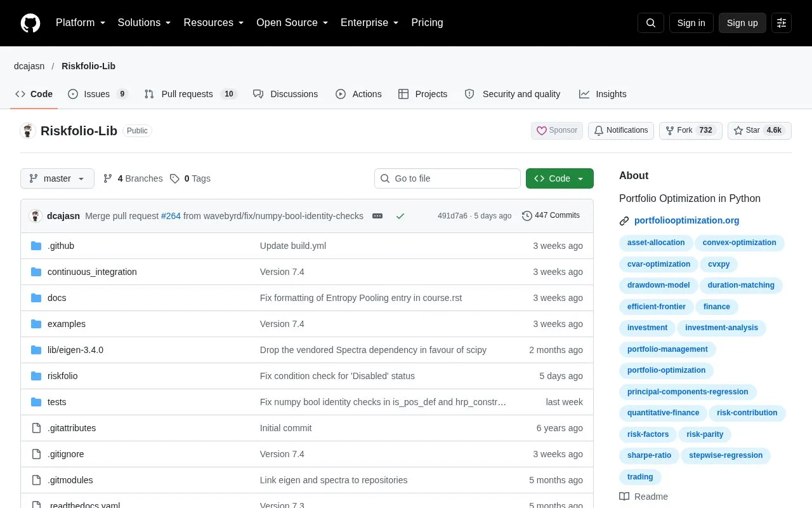Click the .gitignore file icon
Image resolution: width=812 pixels, height=508 pixels.
click(36, 454)
